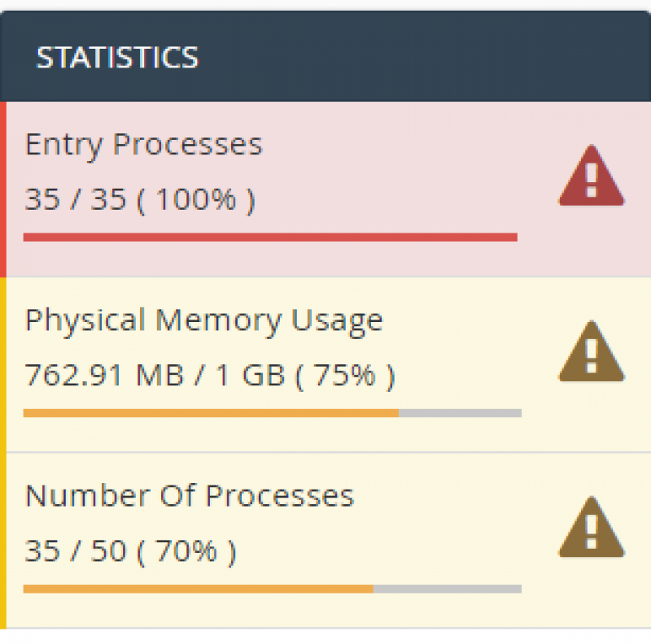
Task: Click the yellow left stripe beside Number Of Processes
Action: (x=3, y=540)
